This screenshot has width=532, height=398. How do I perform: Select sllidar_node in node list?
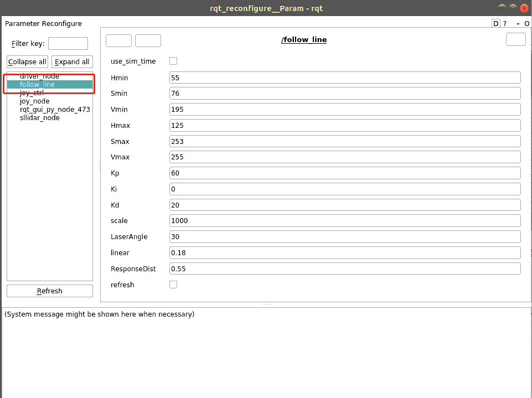pyautogui.click(x=39, y=118)
